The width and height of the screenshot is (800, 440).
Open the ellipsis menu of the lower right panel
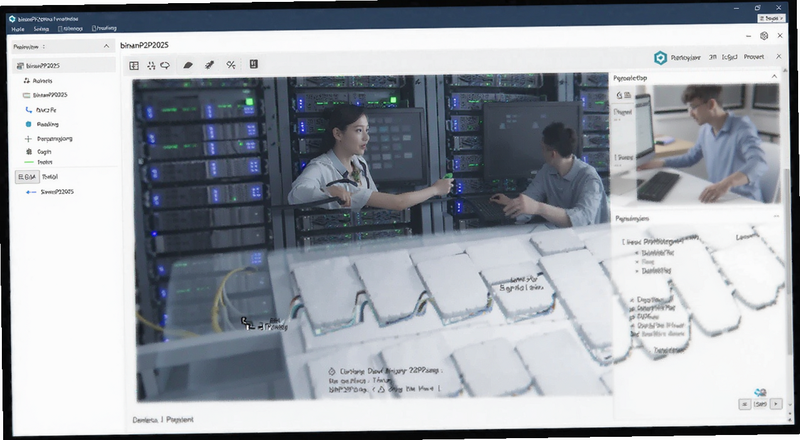pos(776,216)
